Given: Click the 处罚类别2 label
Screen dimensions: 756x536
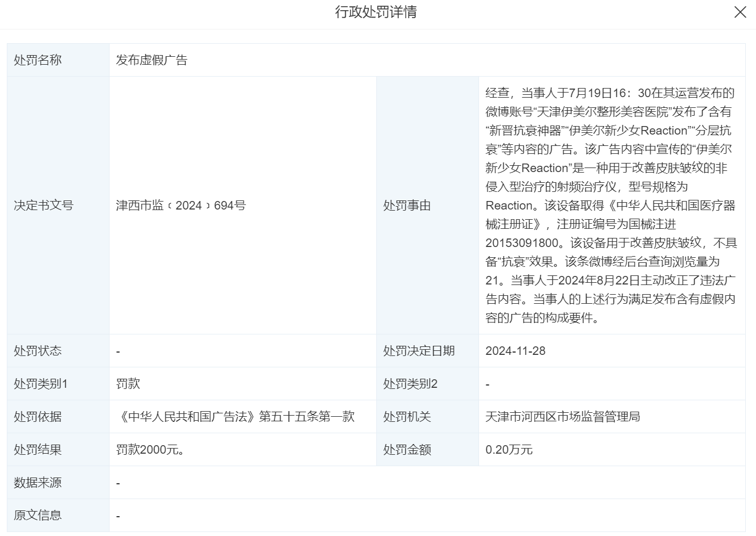Looking at the screenshot, I should (410, 384).
